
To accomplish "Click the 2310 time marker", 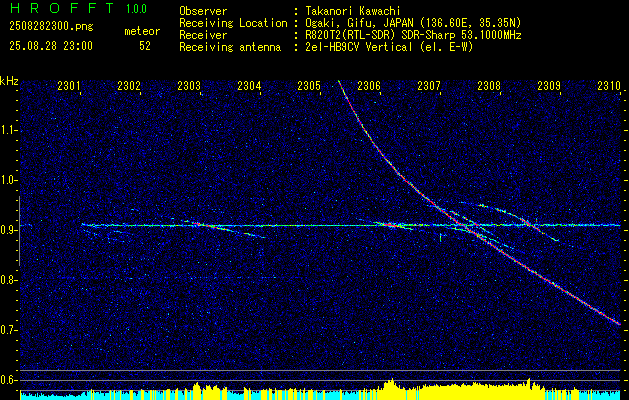I will point(609,86).
